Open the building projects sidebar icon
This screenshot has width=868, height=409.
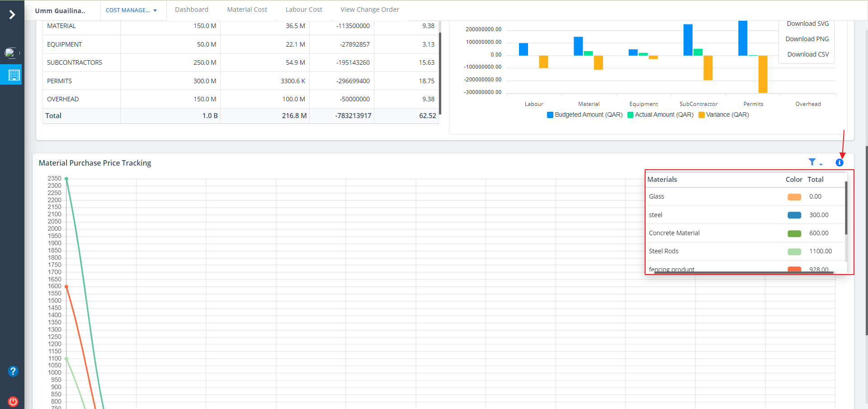pyautogui.click(x=14, y=75)
